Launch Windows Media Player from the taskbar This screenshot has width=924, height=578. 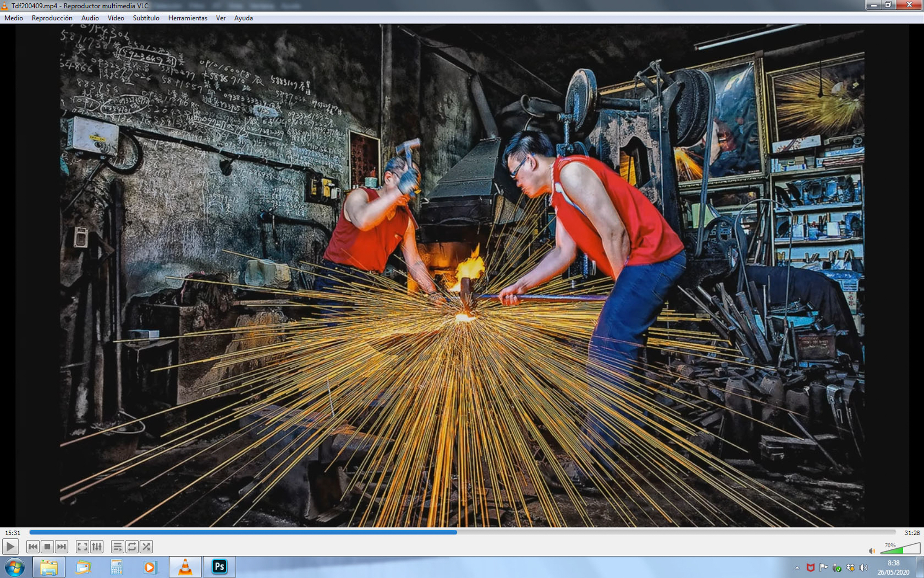click(x=150, y=567)
